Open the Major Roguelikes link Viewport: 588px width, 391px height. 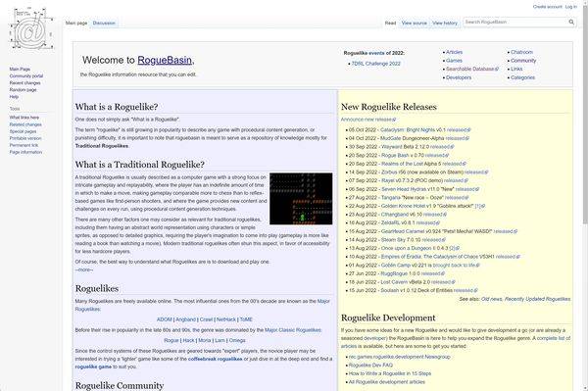click(203, 305)
